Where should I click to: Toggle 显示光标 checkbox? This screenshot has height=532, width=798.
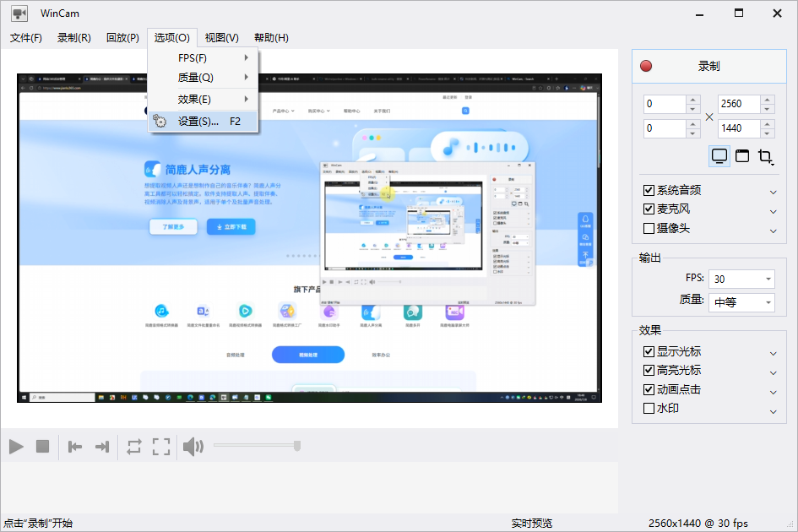[649, 351]
